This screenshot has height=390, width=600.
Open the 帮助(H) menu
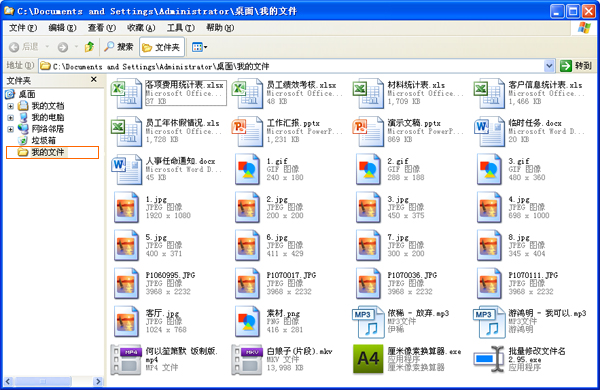(x=220, y=28)
